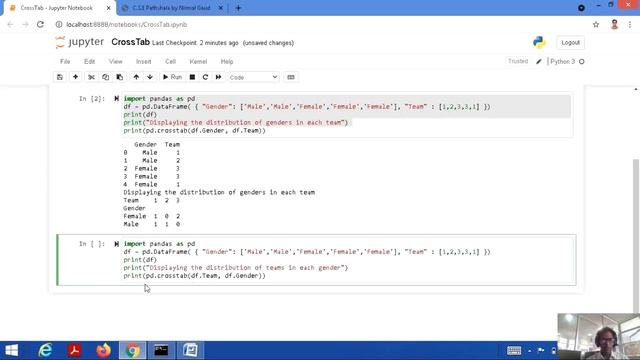Click the Logout button
640x360 pixels.
click(570, 42)
